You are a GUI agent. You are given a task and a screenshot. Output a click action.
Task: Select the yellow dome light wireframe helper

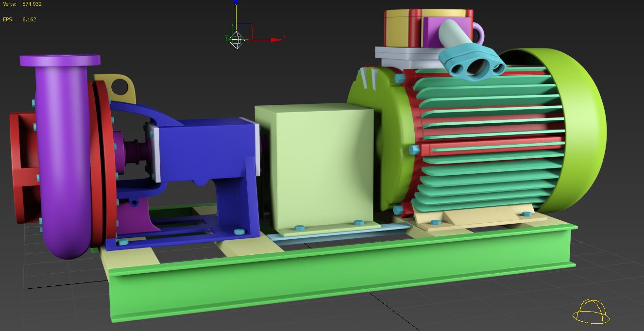(591, 312)
